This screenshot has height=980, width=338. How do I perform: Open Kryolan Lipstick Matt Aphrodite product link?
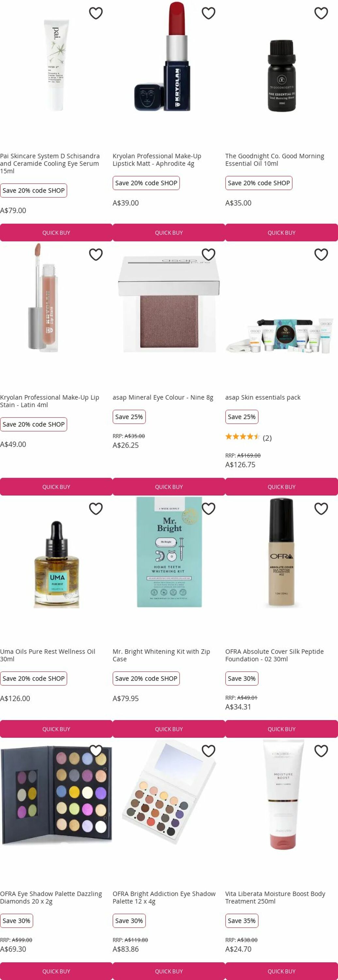click(x=157, y=160)
